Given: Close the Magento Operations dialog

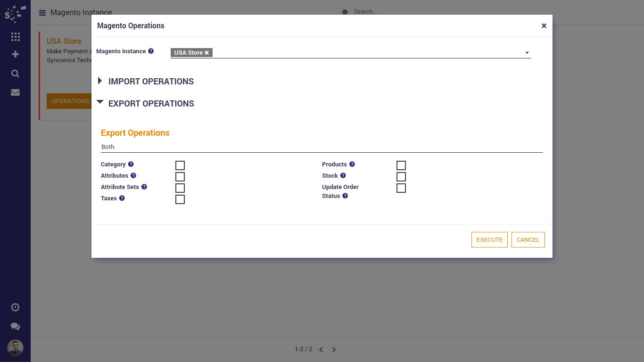Looking at the screenshot, I should click(544, 26).
